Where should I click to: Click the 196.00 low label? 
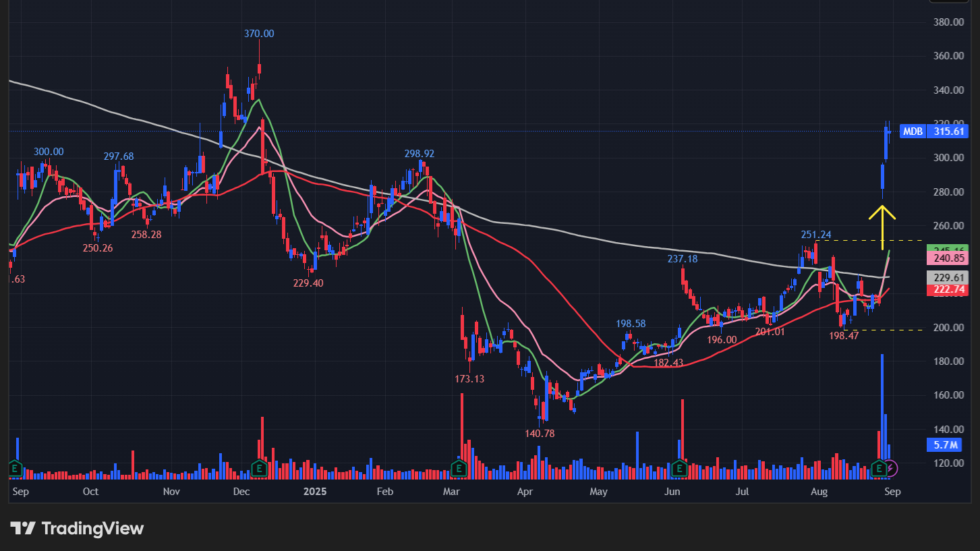click(x=722, y=340)
